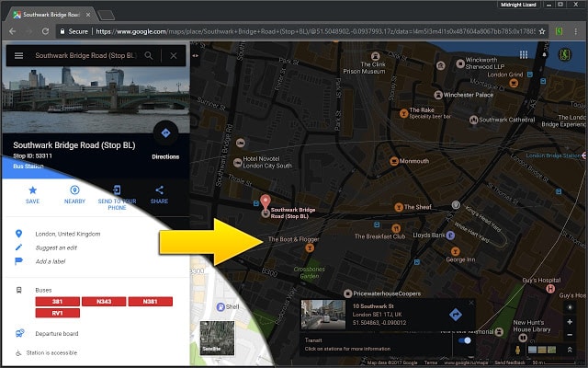This screenshot has width=588, height=368.
Task: Click the Southwark Bridge photo header
Action: point(96,99)
